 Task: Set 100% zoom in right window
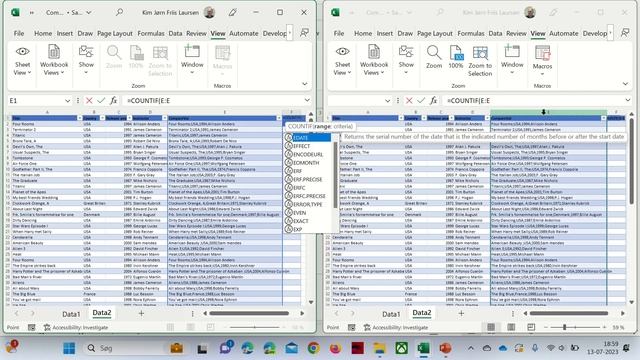[456, 57]
